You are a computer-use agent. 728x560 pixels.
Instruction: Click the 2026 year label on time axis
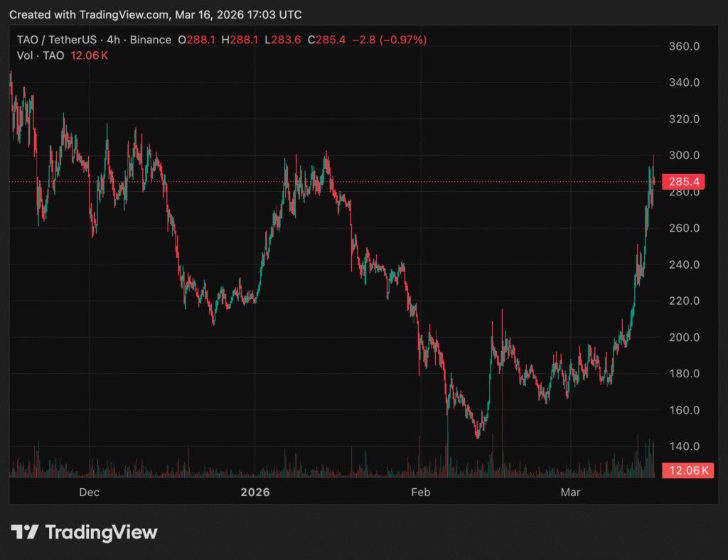point(255,492)
